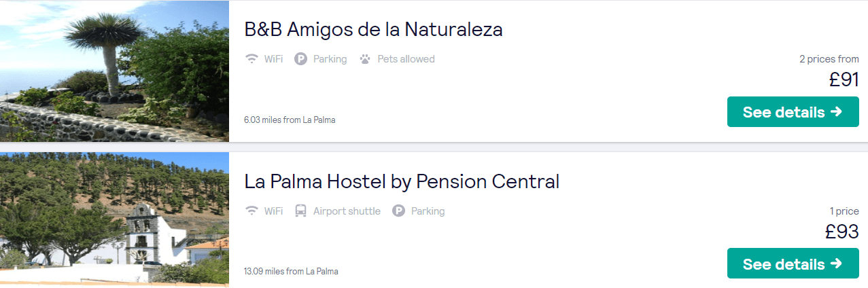This screenshot has width=868, height=288.
Task: Open B&B Amigos de la Naturaleza title
Action: coord(373,29)
